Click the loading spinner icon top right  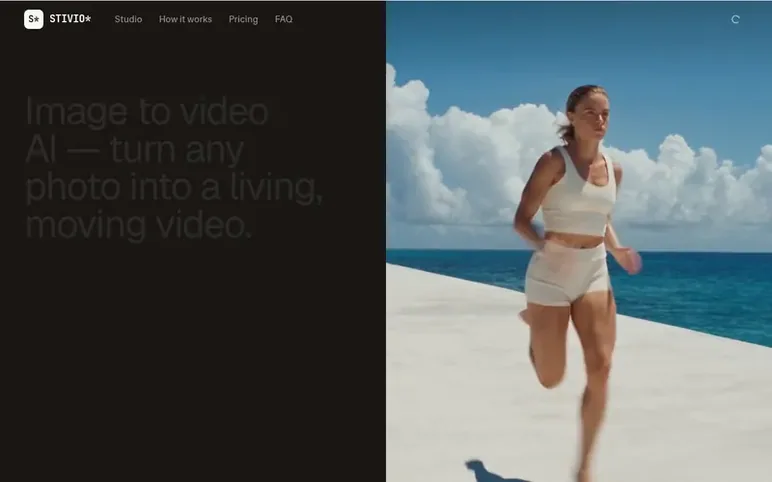[x=735, y=19]
